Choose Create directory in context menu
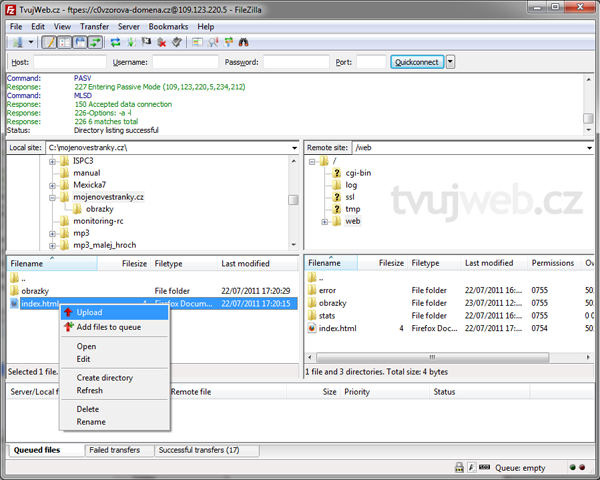 pos(115,378)
